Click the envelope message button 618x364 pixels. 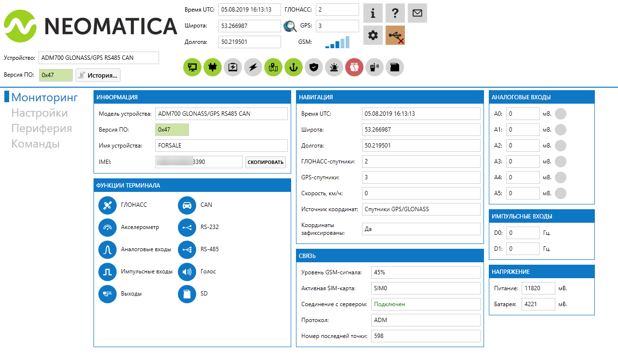coord(417,13)
